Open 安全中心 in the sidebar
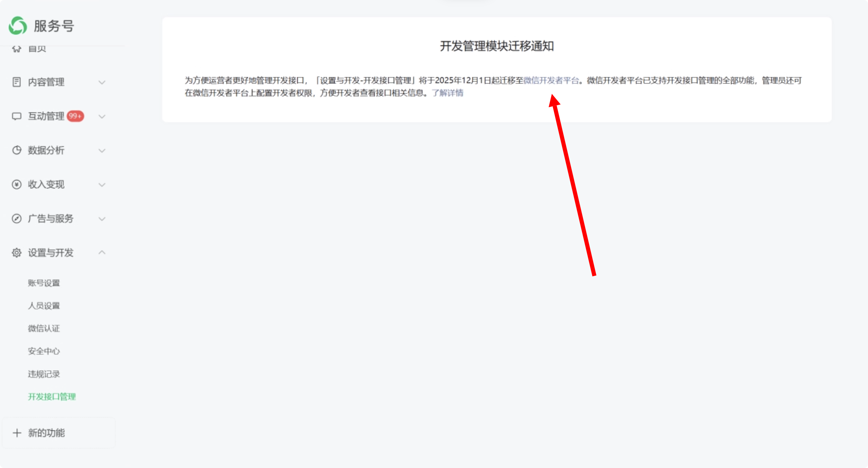This screenshot has height=468, width=868. 44,351
